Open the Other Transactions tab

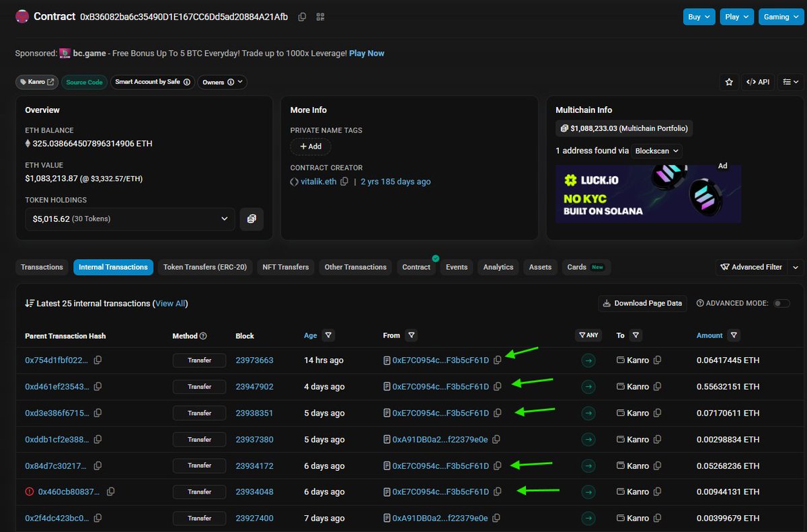356,267
